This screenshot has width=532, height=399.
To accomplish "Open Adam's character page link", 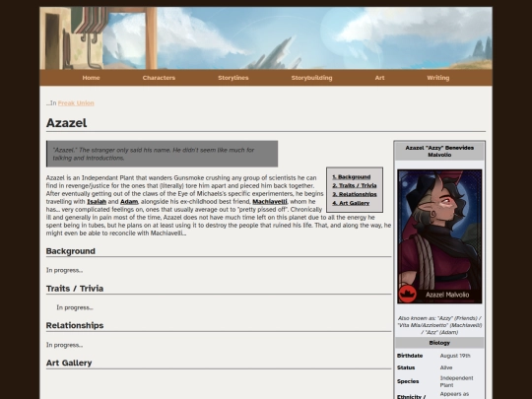I will click(x=129, y=202).
